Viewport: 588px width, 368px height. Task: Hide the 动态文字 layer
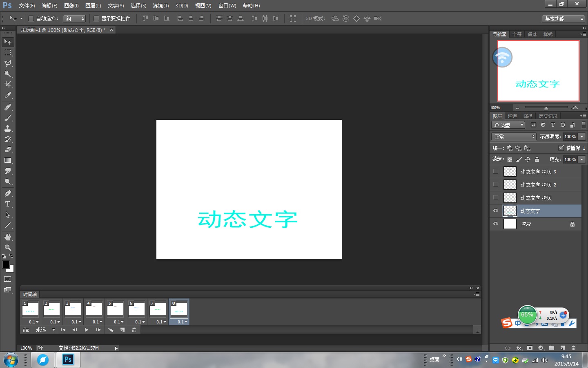pos(496,211)
